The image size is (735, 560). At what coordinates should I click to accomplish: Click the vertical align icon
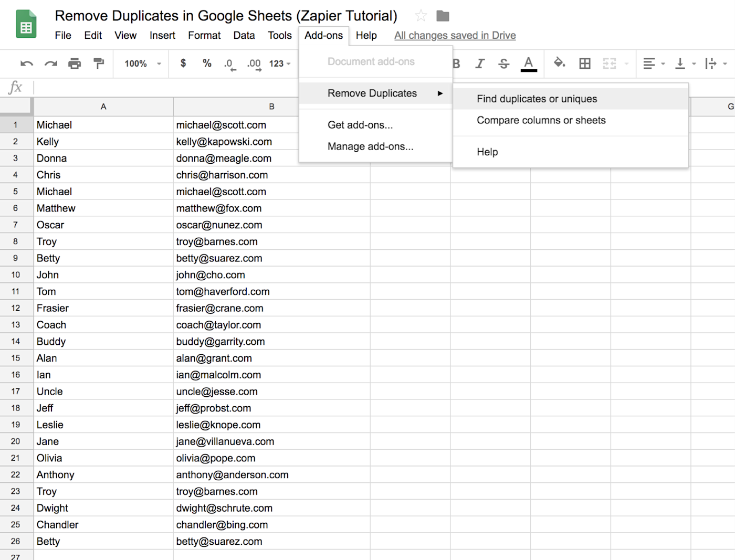point(680,64)
